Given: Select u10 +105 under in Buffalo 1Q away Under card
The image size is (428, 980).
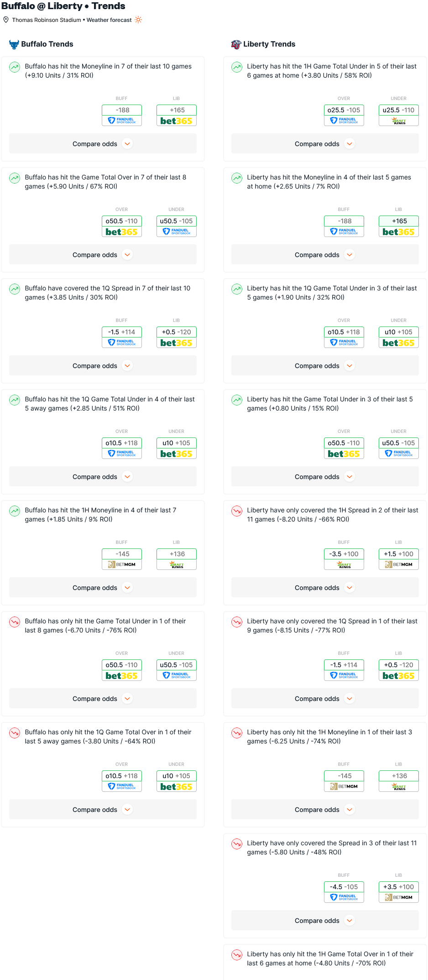Looking at the screenshot, I should (177, 443).
